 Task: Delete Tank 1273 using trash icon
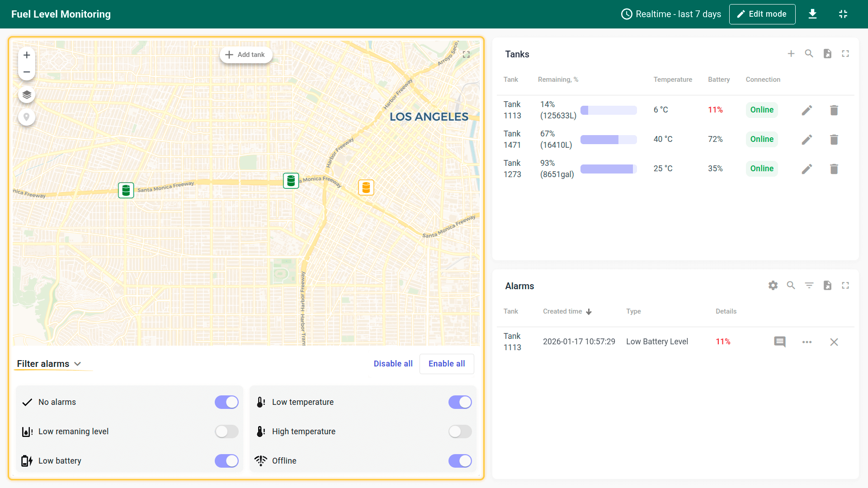[834, 169]
